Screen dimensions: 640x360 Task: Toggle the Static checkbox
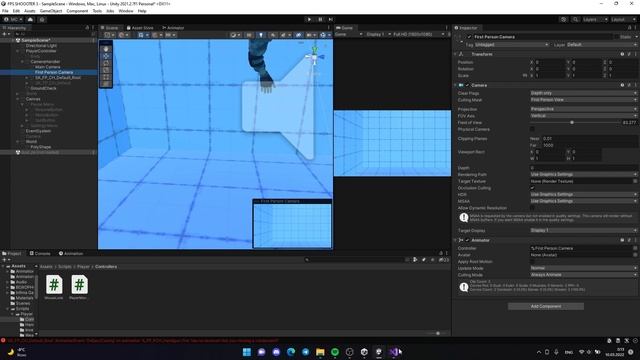point(616,37)
